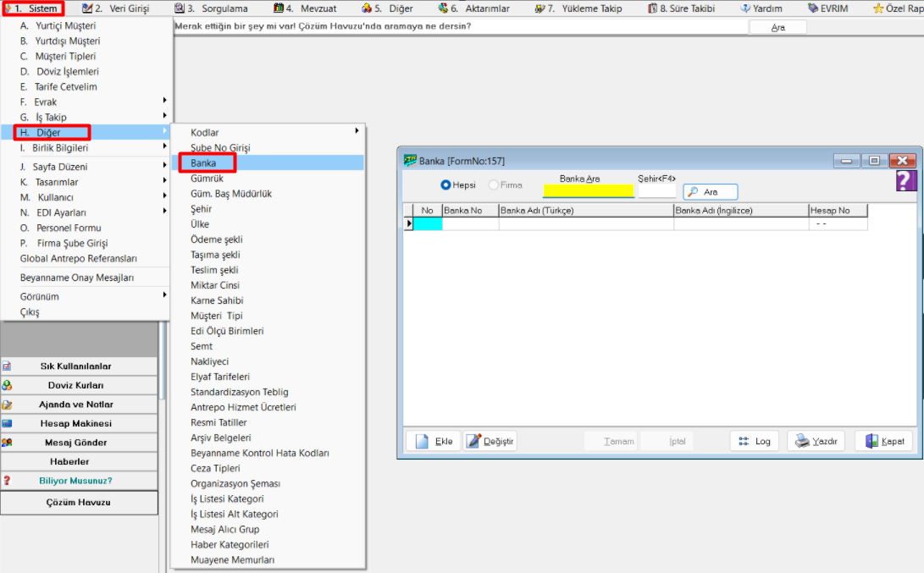
Task: Click the Haberler sidebar button
Action: coord(79,461)
